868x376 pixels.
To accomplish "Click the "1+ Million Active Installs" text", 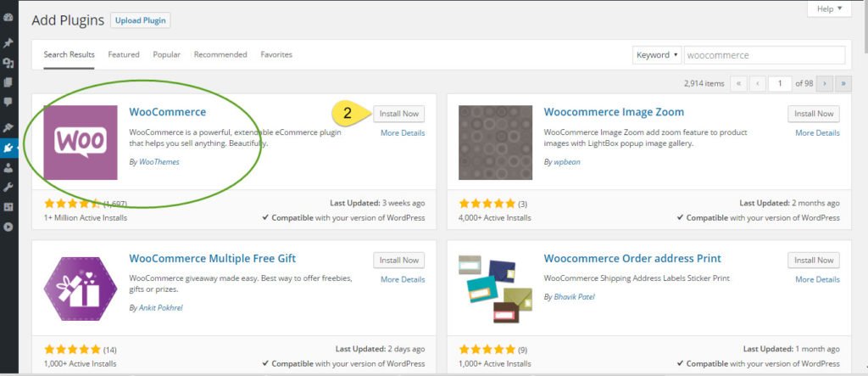I will 86,218.
